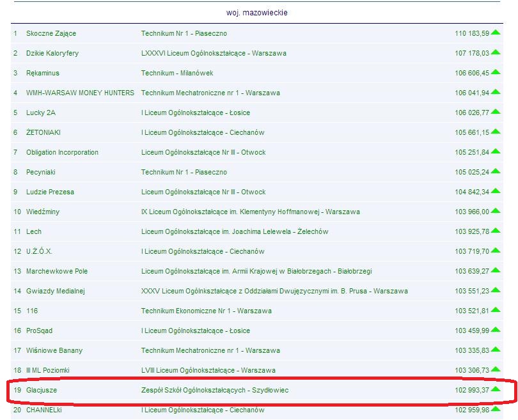The height and width of the screenshot is (420, 518).
Task: Click the CHANNELki team name
Action: point(44,410)
